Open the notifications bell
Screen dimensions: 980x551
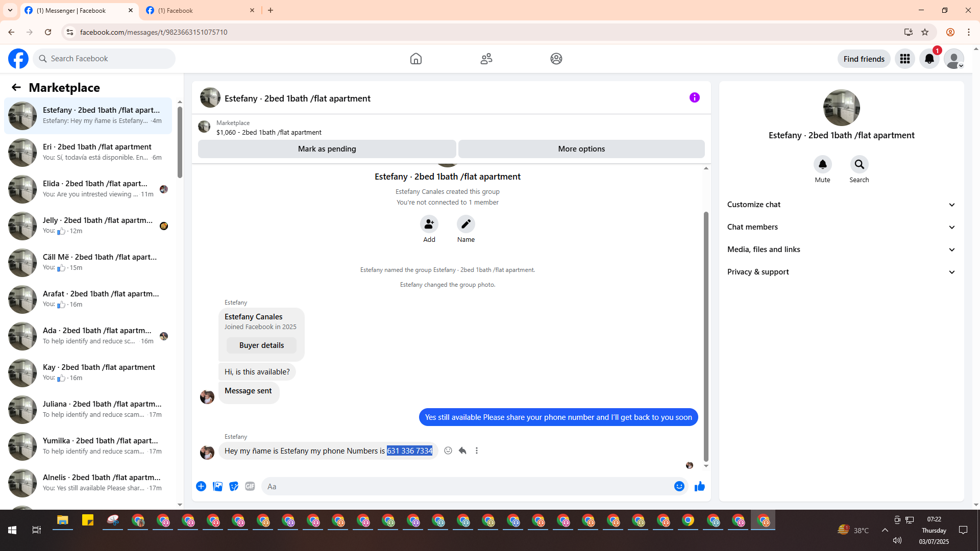(929, 59)
